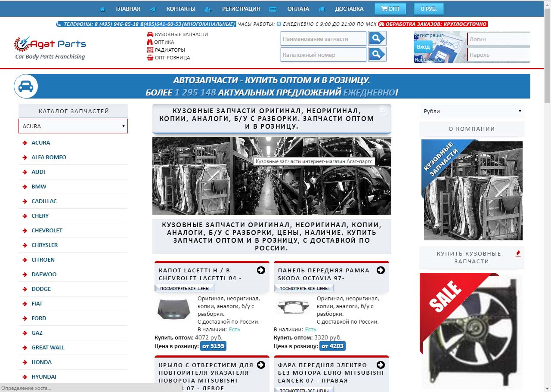
Task: Open the ОПТИКА category link
Action: 164,42
